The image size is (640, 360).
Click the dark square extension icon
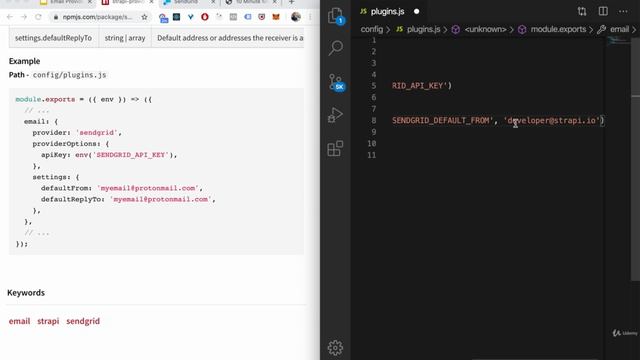click(x=176, y=17)
